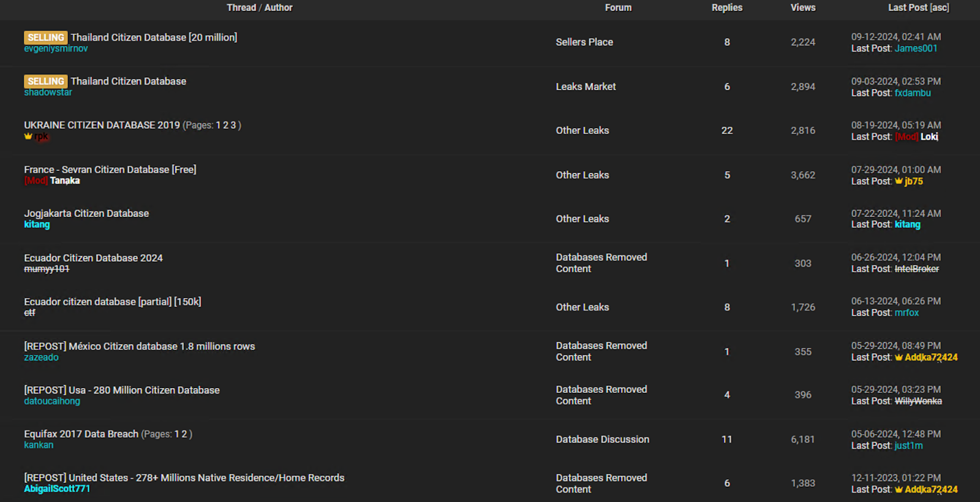The width and height of the screenshot is (980, 502).
Task: Open the France - Sevran thread title
Action: [110, 169]
